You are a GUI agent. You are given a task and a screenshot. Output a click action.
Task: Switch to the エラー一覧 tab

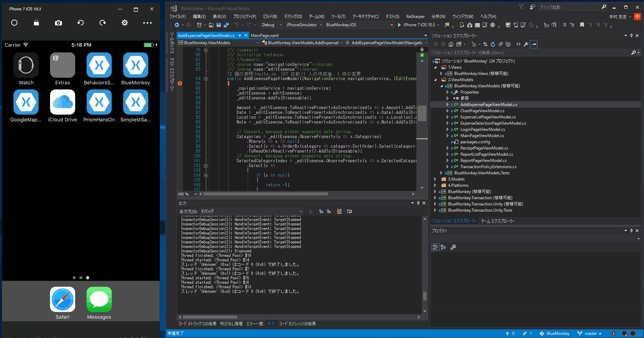(x=255, y=323)
